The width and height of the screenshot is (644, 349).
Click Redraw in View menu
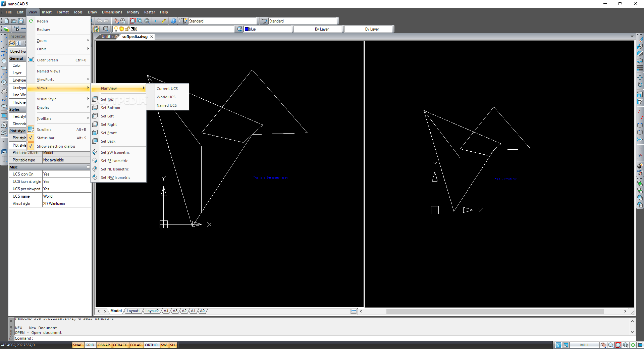(x=58, y=30)
